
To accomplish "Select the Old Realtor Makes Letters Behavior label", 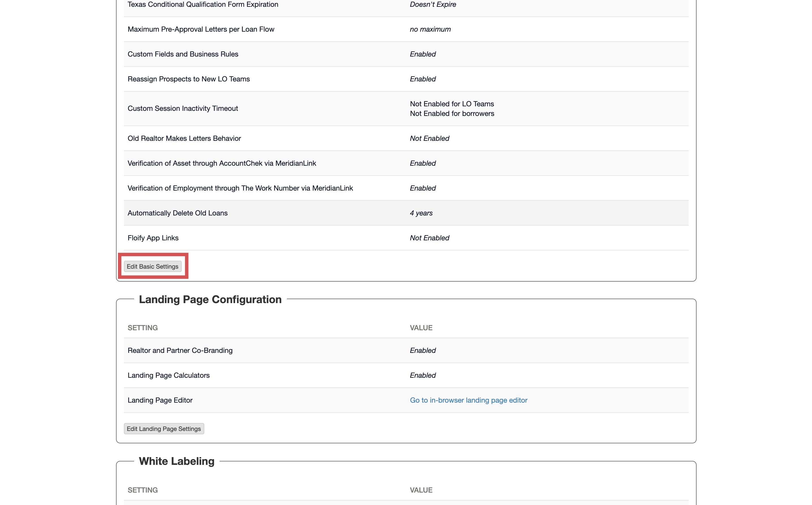I will coord(184,138).
